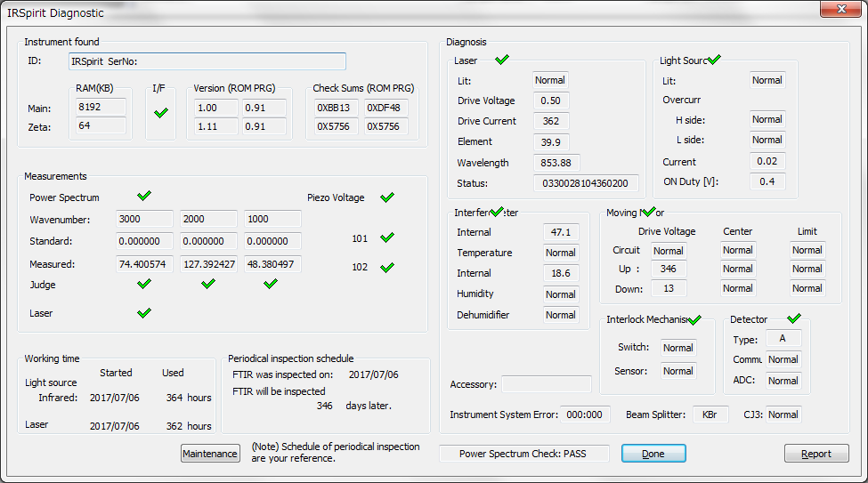Click the Piezo Voltage green check mark

pos(387,197)
